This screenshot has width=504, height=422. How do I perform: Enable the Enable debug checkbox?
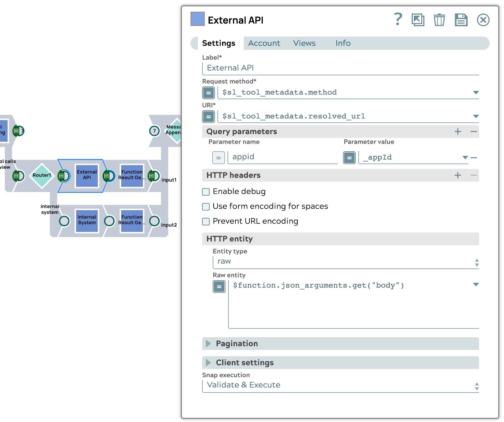point(206,192)
